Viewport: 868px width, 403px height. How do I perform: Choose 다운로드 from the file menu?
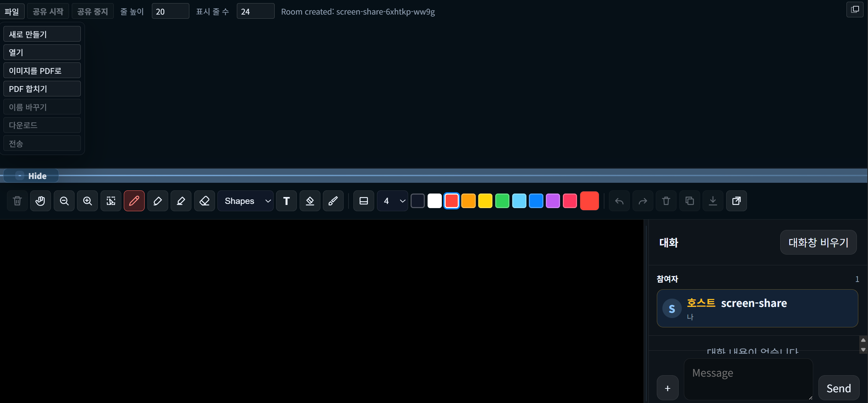click(x=42, y=125)
